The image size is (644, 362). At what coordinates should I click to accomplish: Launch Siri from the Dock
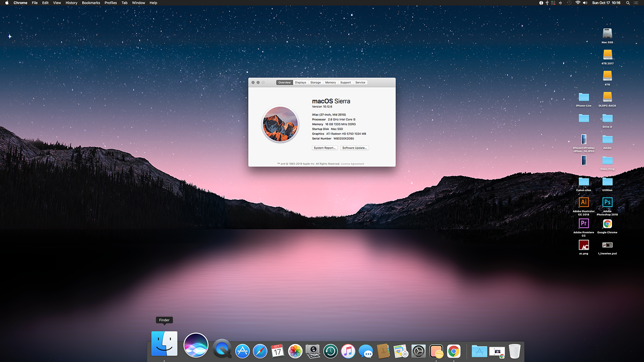tap(196, 345)
